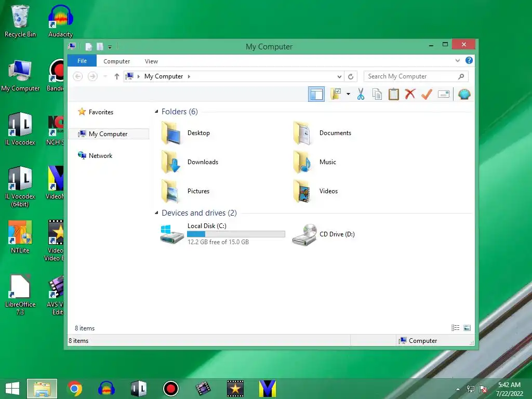Click My Computer in address bar path
Viewport: 532px width, 399px height.
[164, 76]
